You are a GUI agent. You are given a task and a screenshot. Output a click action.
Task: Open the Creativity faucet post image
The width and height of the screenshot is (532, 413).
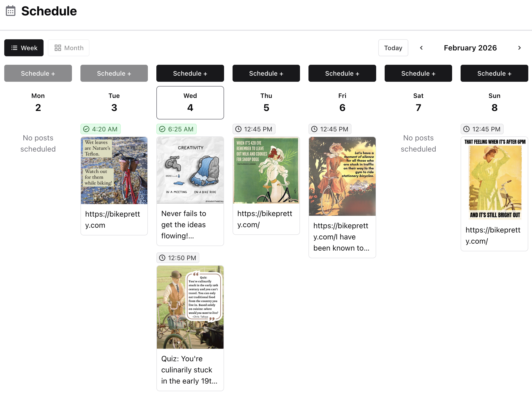coord(190,170)
